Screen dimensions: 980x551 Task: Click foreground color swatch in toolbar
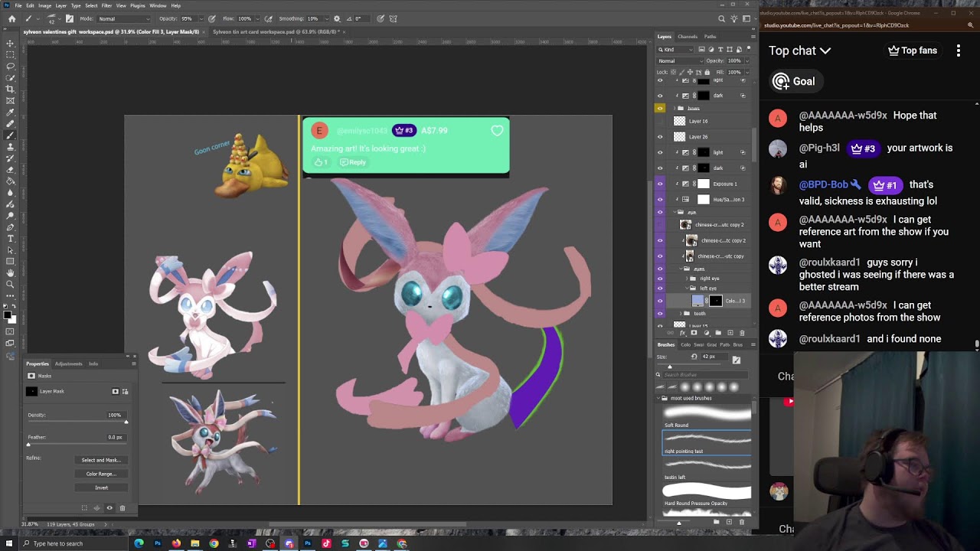8,315
